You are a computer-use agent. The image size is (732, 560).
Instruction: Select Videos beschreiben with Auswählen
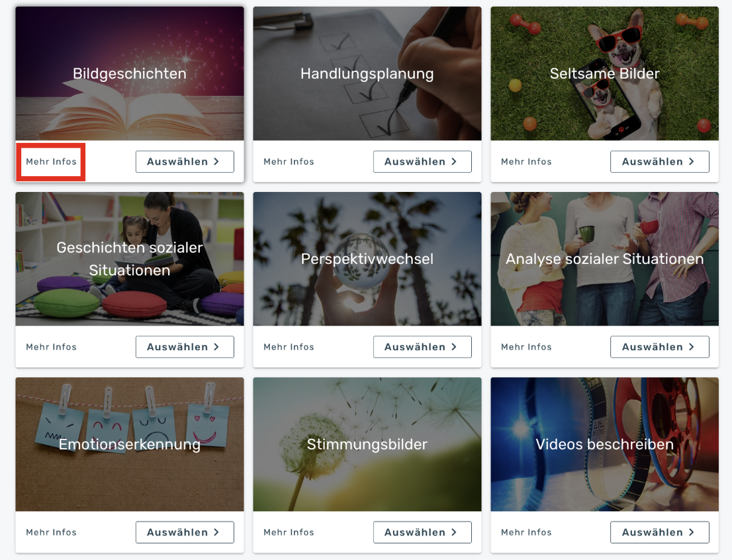tap(660, 532)
